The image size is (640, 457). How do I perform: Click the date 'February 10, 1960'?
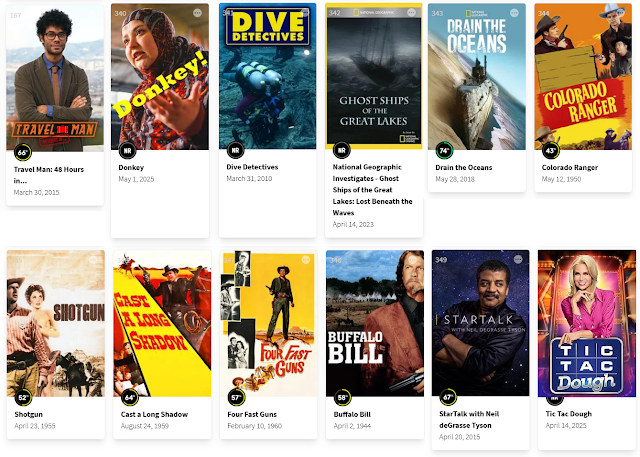coord(255,426)
